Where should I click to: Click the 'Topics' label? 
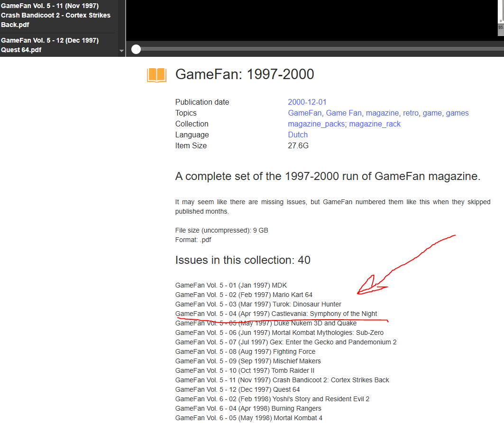186,113
